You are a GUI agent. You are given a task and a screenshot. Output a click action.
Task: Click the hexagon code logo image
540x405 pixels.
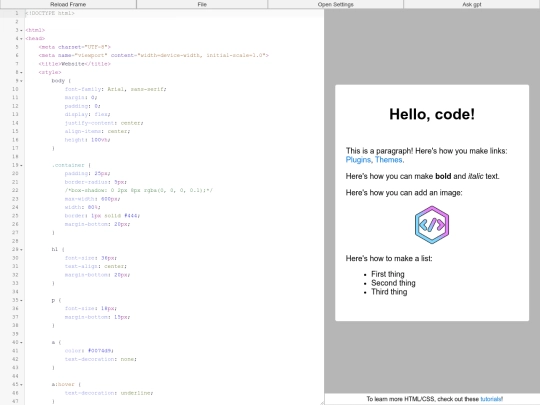click(432, 225)
